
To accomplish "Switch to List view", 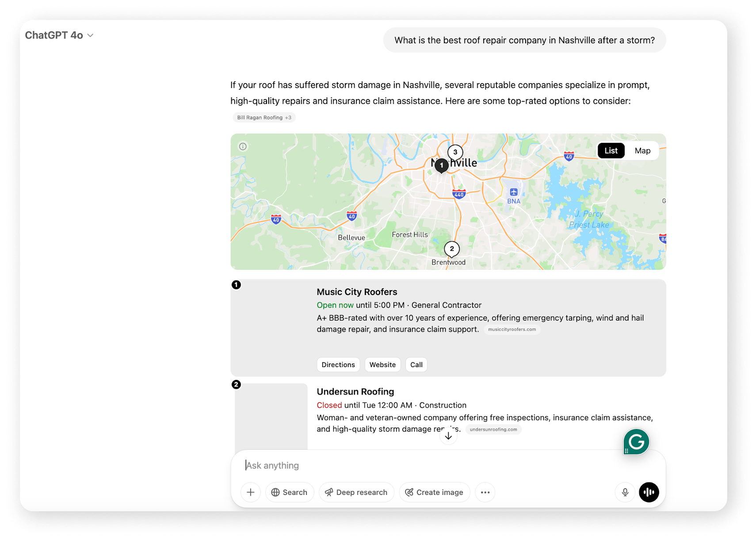I will (x=611, y=151).
